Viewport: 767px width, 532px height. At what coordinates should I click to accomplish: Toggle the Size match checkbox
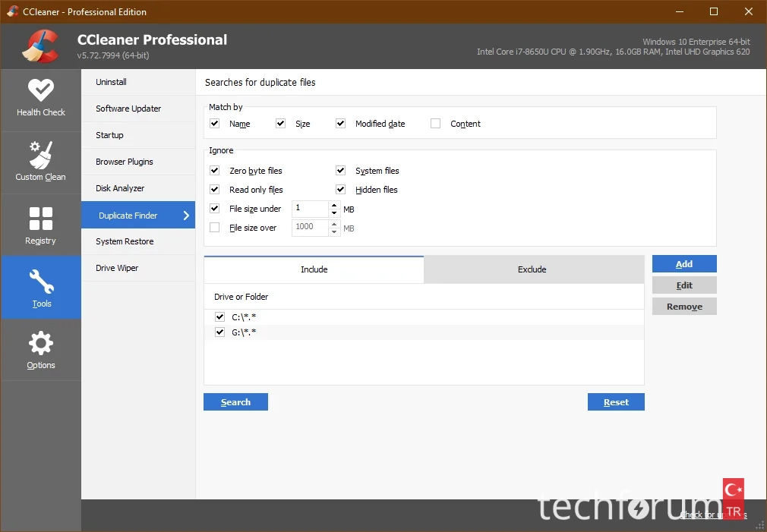(280, 123)
